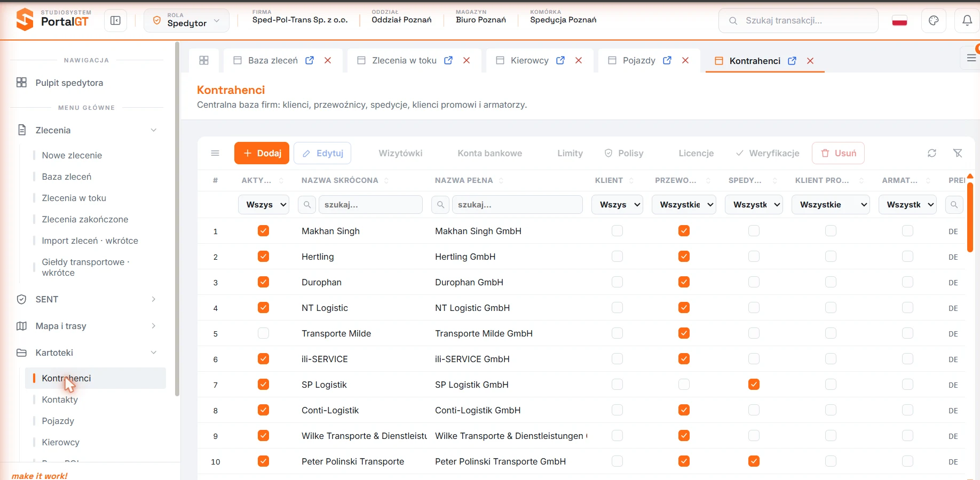Sort by Nazwa pełna column
The height and width of the screenshot is (480, 980).
[501, 180]
